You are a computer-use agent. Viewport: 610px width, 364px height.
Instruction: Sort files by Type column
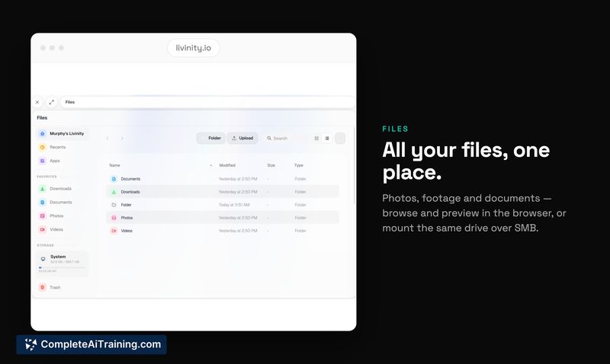click(299, 165)
